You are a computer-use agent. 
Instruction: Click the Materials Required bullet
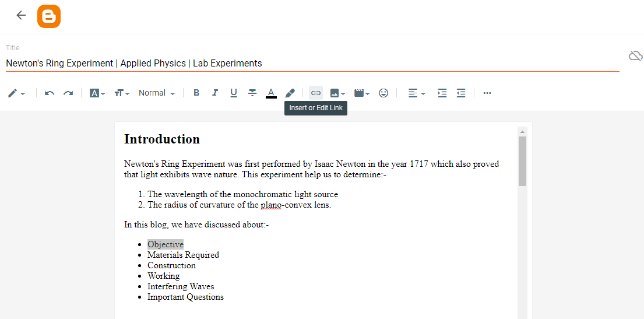click(183, 255)
